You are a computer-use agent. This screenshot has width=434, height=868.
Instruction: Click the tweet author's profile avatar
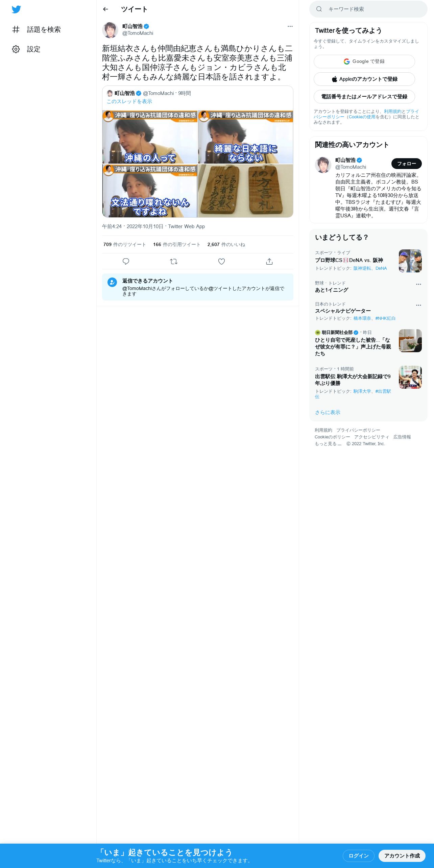(x=110, y=30)
